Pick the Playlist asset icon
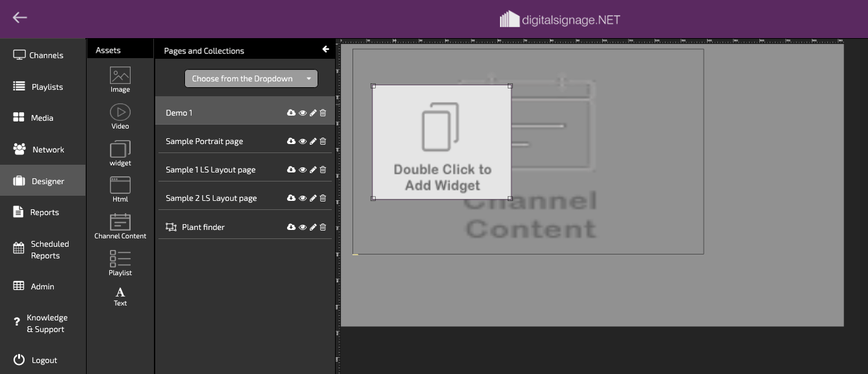868x374 pixels. [120, 259]
